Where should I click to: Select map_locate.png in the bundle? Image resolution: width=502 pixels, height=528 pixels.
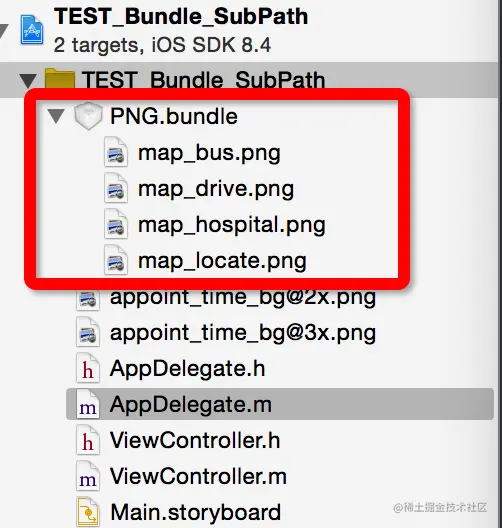[x=222, y=261]
